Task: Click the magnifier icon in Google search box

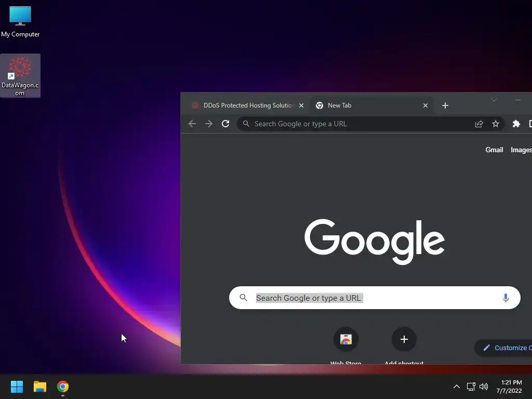Action: pyautogui.click(x=243, y=298)
